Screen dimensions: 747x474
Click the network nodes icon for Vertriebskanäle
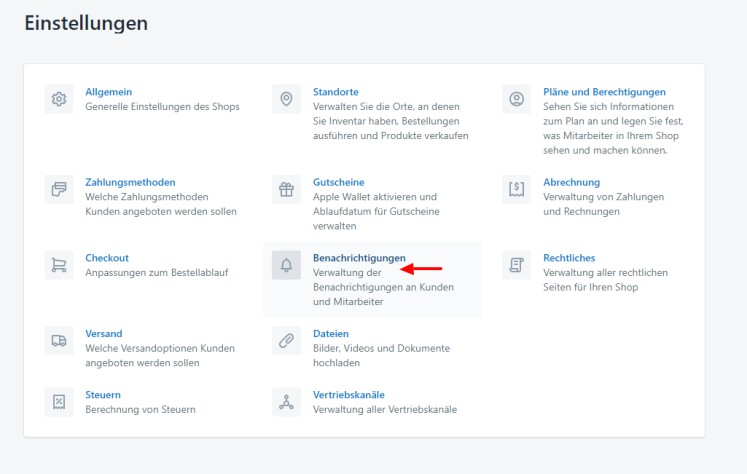(287, 401)
